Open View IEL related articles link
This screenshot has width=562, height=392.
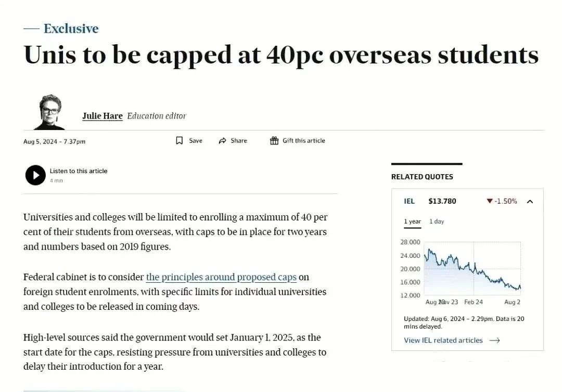443,340
